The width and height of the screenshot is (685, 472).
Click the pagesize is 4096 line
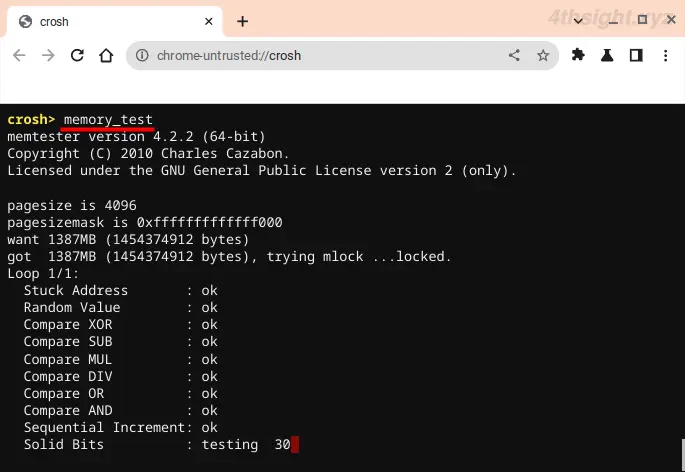coord(72,205)
